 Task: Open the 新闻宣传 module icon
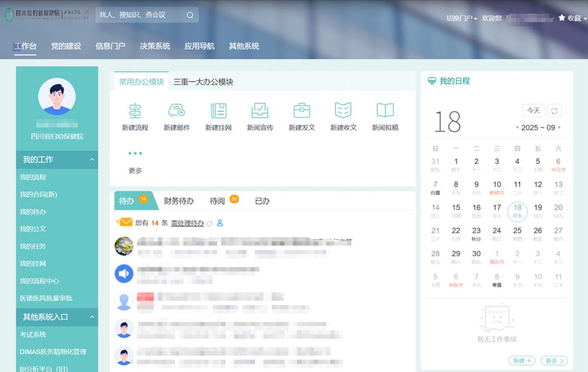click(260, 111)
